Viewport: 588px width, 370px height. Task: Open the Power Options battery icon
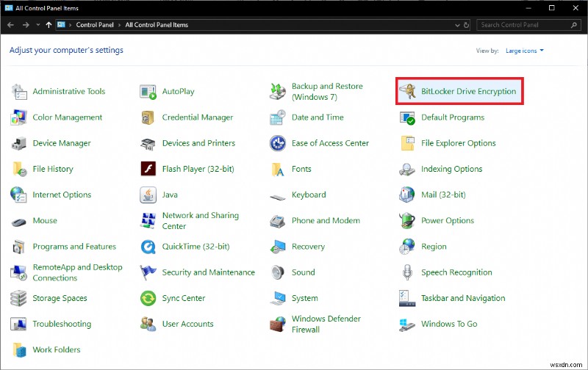coord(407,220)
